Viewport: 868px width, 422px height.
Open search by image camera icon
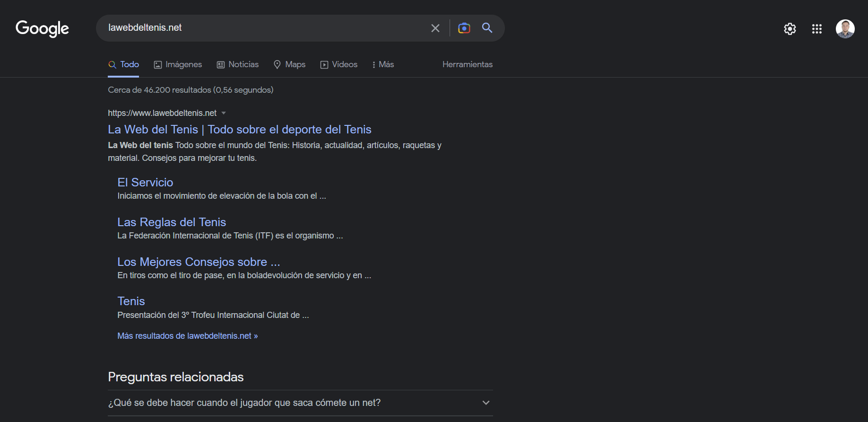pos(464,28)
